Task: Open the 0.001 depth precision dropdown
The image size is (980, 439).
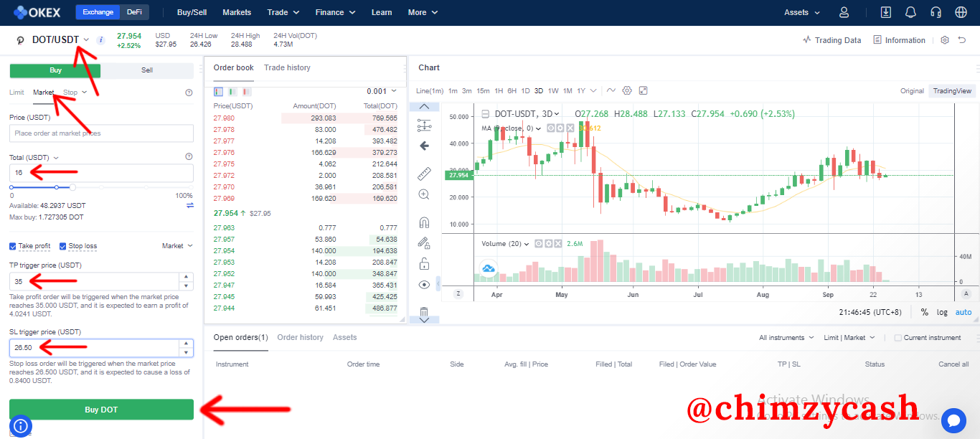Action: (382, 92)
